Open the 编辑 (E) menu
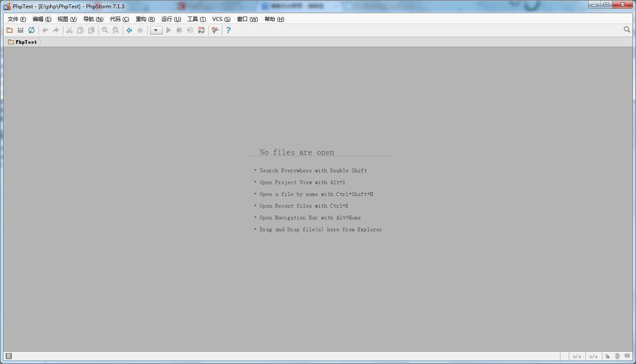 [42, 19]
